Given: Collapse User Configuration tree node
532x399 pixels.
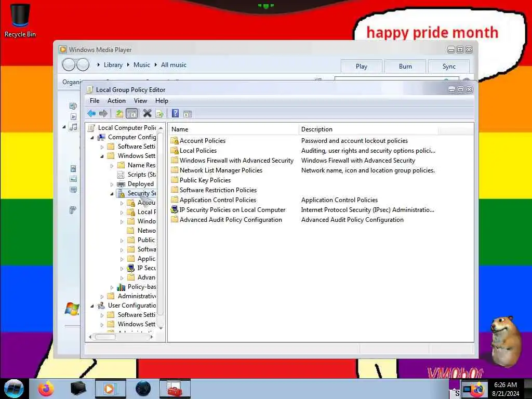Looking at the screenshot, I should pyautogui.click(x=92, y=306).
